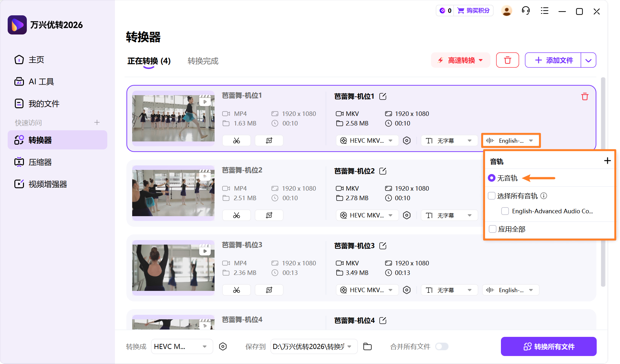Click the 转换所有文件 button

548,346
